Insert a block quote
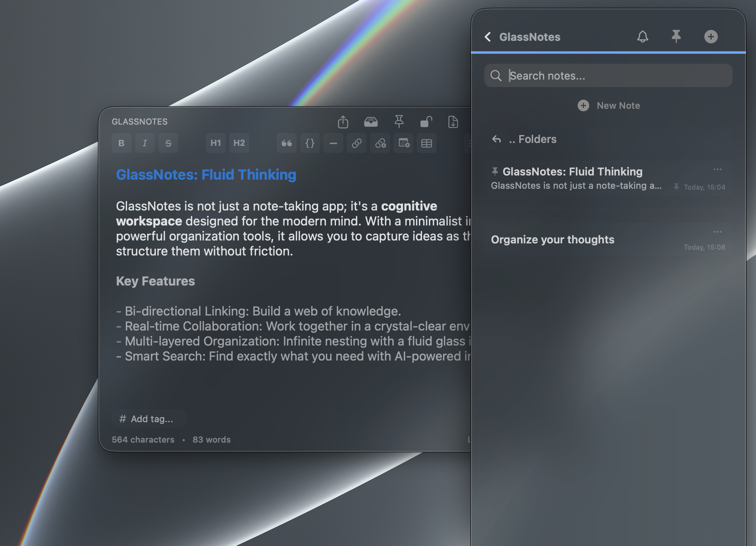The height and width of the screenshot is (546, 756). pyautogui.click(x=287, y=143)
